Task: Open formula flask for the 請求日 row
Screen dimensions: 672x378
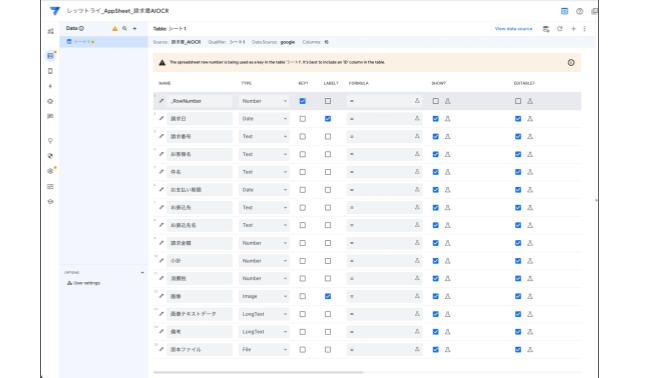Action: point(417,119)
